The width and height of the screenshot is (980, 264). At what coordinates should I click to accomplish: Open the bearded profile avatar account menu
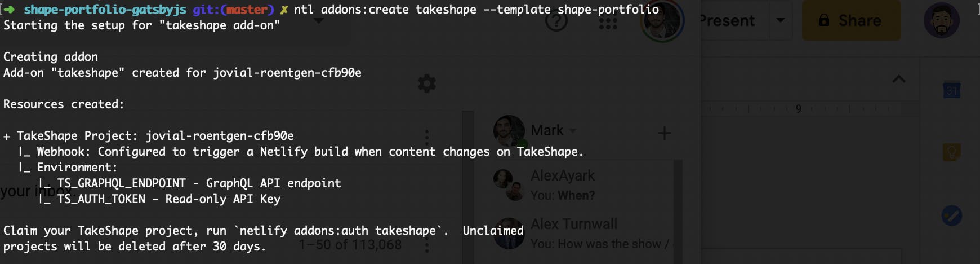(941, 20)
